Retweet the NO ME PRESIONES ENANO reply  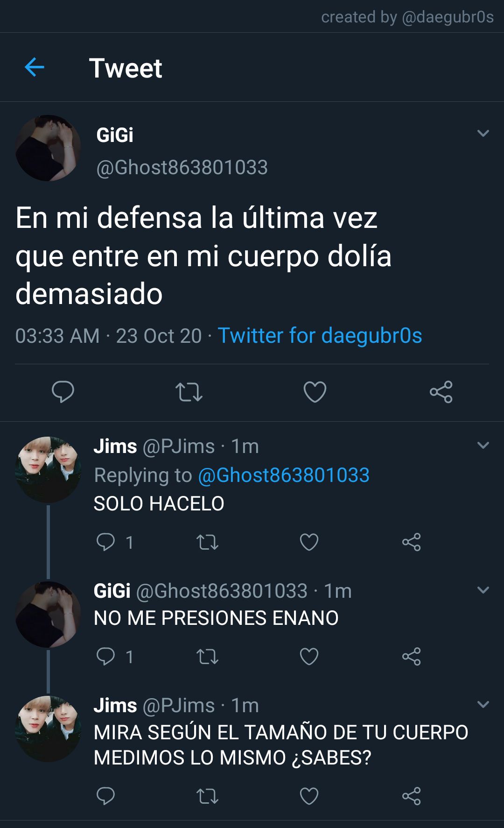pyautogui.click(x=207, y=657)
